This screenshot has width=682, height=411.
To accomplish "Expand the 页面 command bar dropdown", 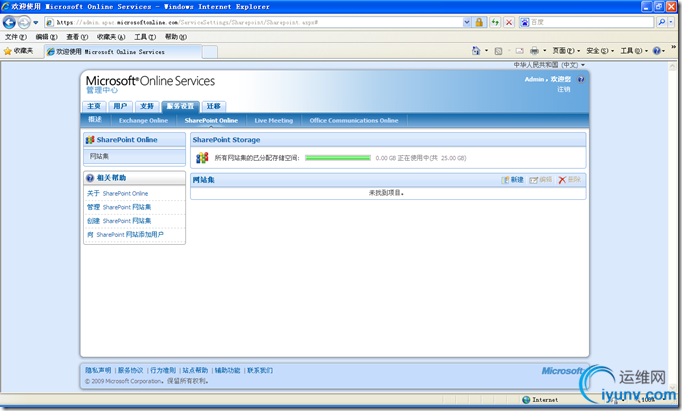I will click(566, 51).
